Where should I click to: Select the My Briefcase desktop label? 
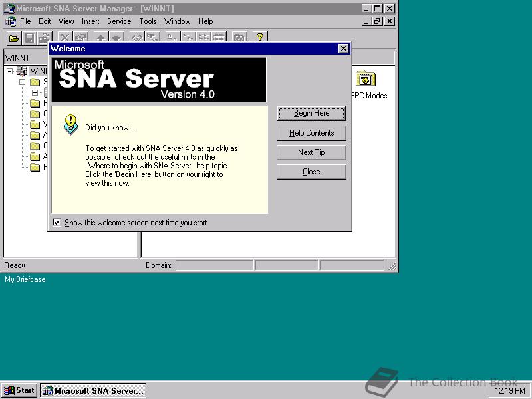tap(25, 279)
